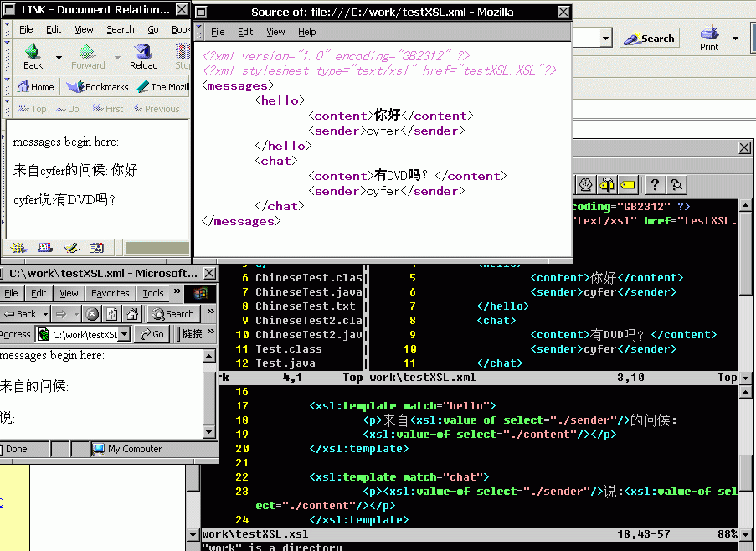Screen dimensions: 756x551
Task: Click scroll down arrow in Internet Explorer page
Action: (208, 431)
